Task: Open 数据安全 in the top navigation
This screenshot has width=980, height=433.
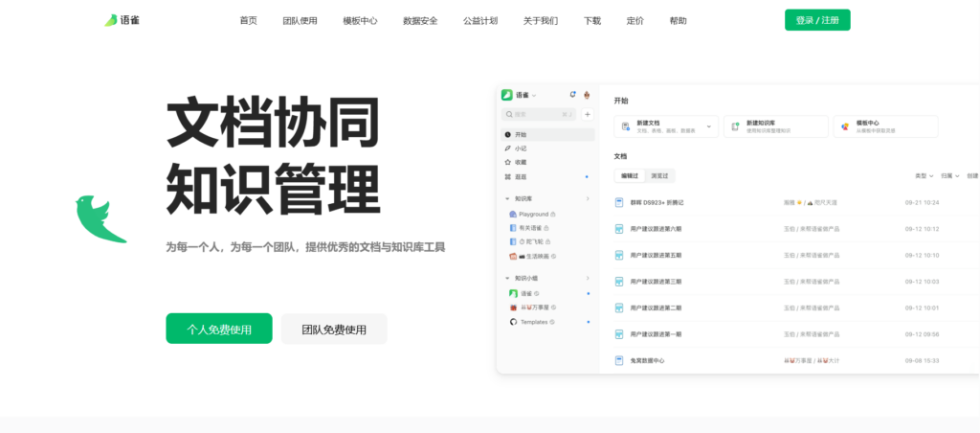Action: [421, 21]
